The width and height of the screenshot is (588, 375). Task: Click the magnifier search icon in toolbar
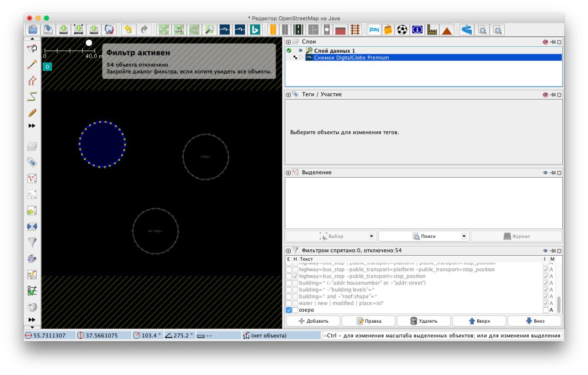pos(209,30)
